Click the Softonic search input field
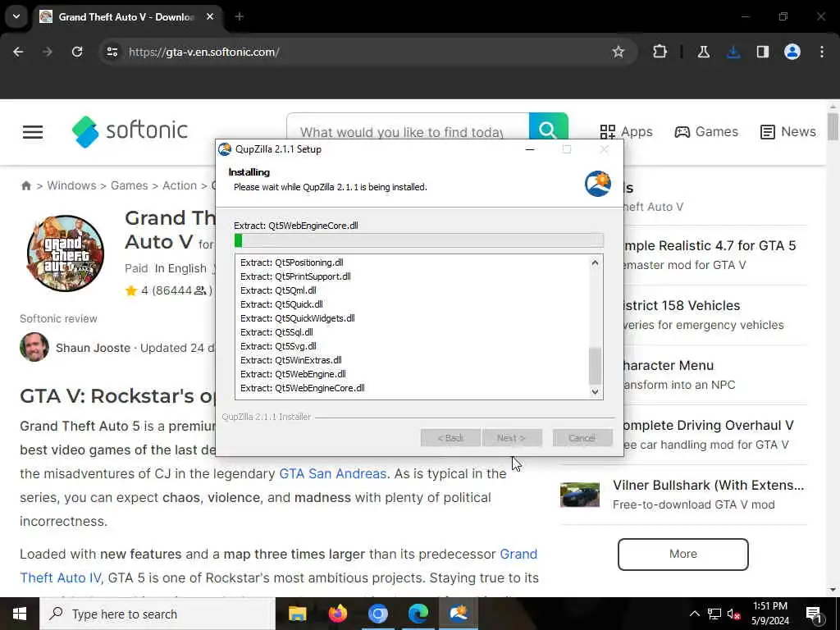This screenshot has width=840, height=630. [408, 132]
